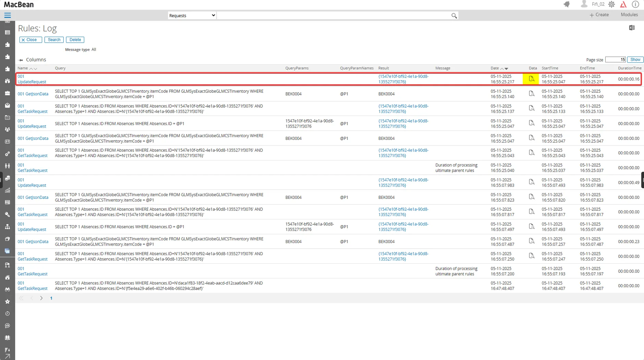Export the log using the Excel icon
Image resolution: width=644 pixels, height=360 pixels.
632,28
